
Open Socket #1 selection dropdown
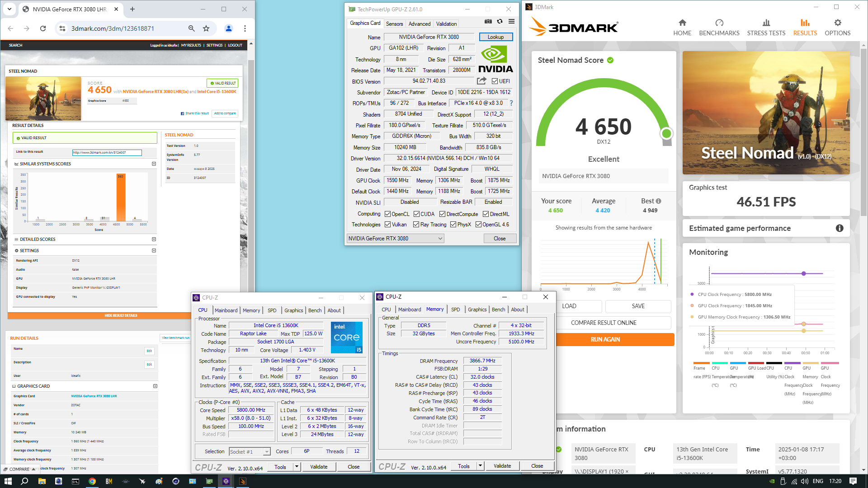point(250,451)
